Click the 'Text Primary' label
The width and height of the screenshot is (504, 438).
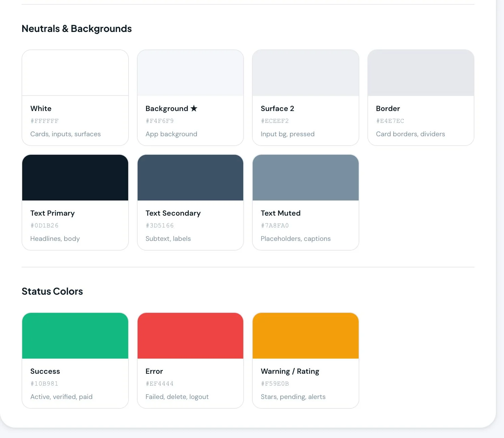point(52,213)
